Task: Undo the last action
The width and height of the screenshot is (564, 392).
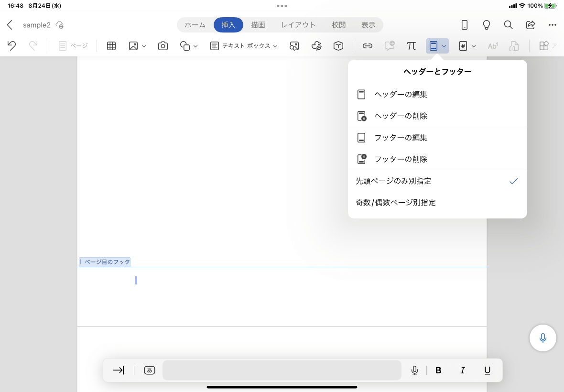Action: (11, 46)
